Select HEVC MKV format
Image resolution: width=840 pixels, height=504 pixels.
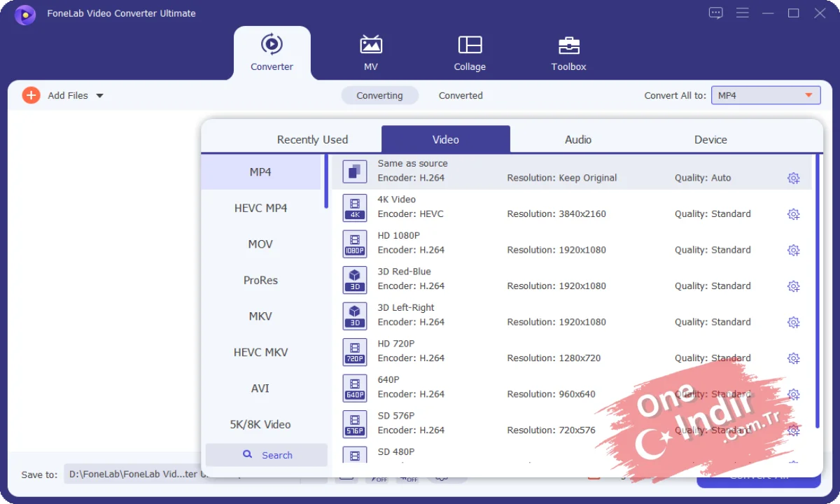coord(260,352)
